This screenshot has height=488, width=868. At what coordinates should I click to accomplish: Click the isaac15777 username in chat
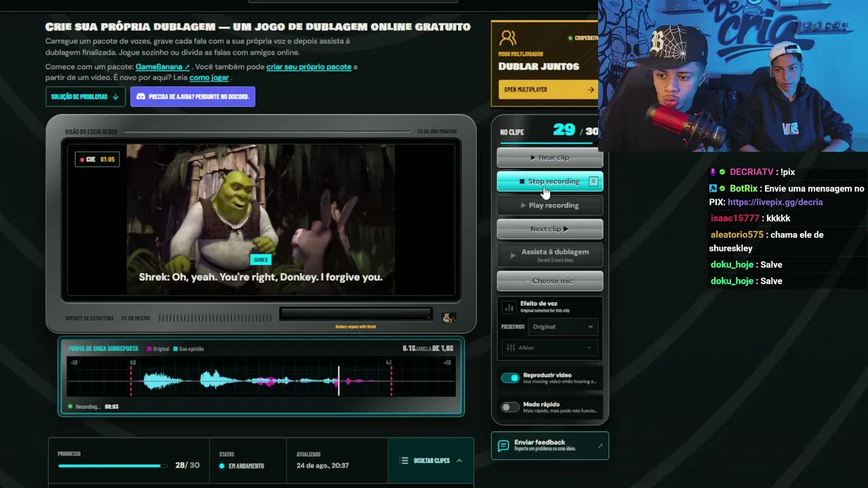point(735,218)
